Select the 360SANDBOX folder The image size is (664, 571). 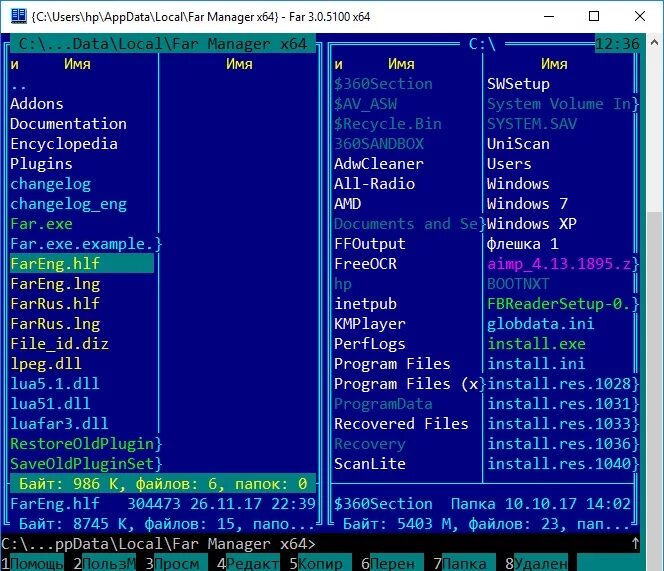[379, 144]
